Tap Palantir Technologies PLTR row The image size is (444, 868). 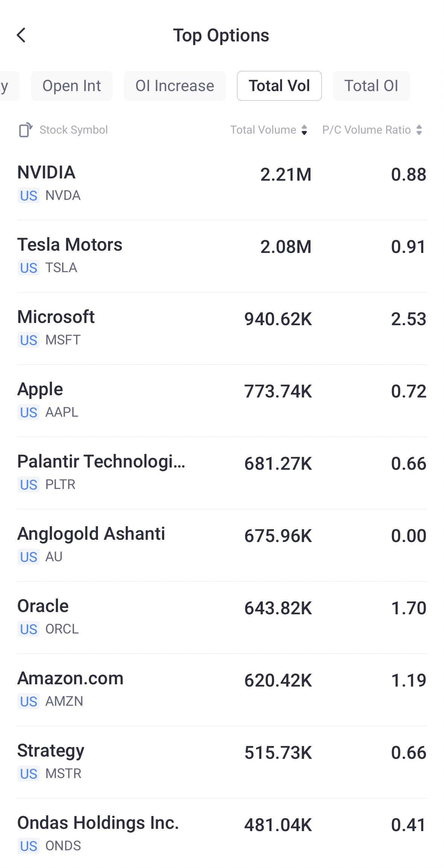(x=222, y=472)
